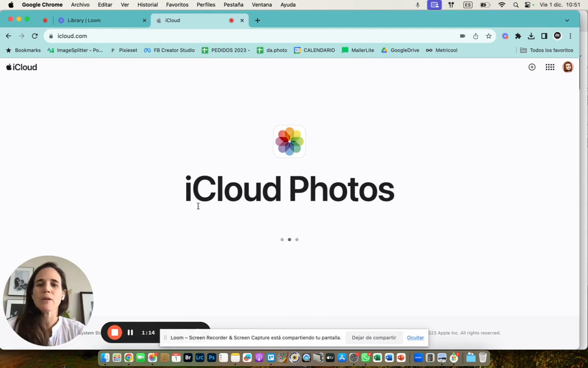Open the Todos los favoritos folder
This screenshot has height=368, width=588.
click(547, 50)
